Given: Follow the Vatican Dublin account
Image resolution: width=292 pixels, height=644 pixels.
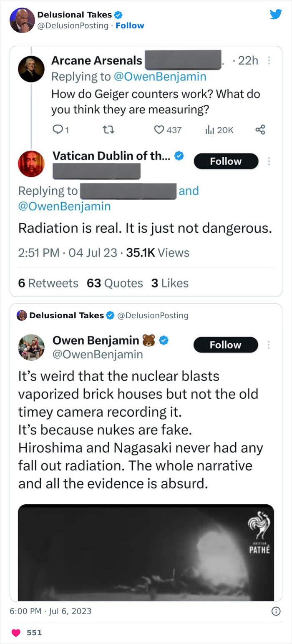Looking at the screenshot, I should [226, 161].
